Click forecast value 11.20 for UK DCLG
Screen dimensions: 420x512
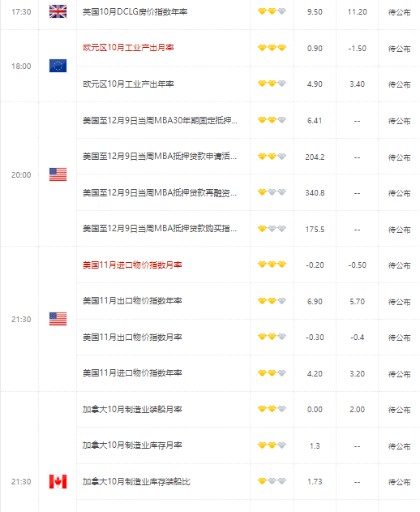click(x=357, y=12)
